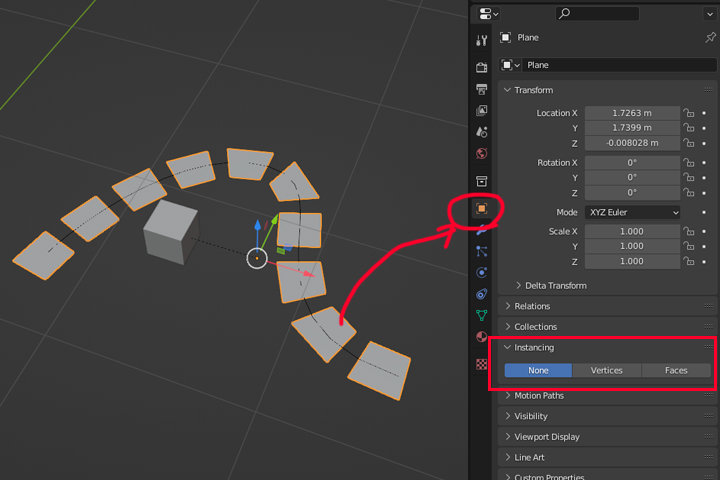Click the 3D cursor circle in viewport
Screen dimensions: 720x480
coord(257,259)
